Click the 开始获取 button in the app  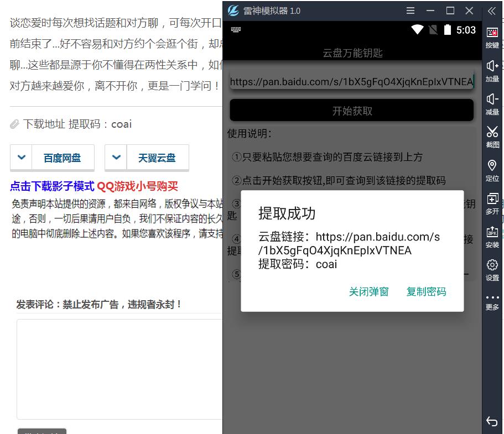click(x=352, y=110)
